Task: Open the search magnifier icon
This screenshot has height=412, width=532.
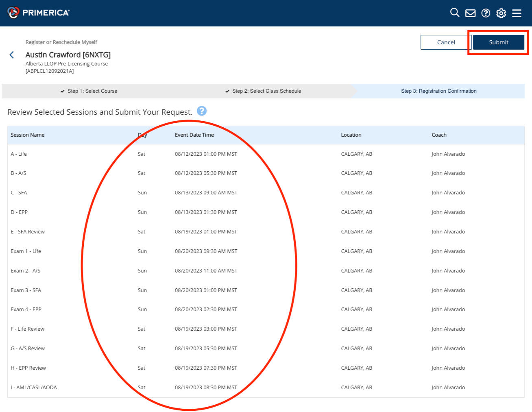Action: [x=455, y=13]
